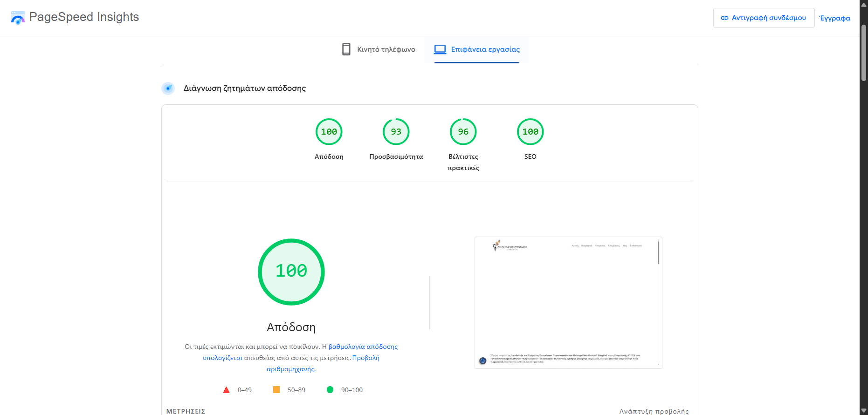The height and width of the screenshot is (415, 868).
Task: Select the Βέλτιστες πρακτικές 96 score gauge
Action: coord(463,132)
